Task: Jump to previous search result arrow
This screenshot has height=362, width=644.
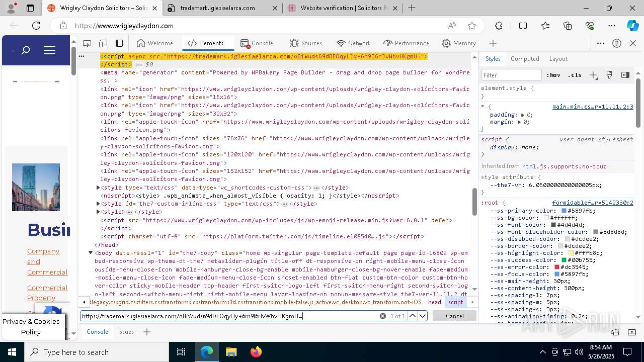Action: 413,316
